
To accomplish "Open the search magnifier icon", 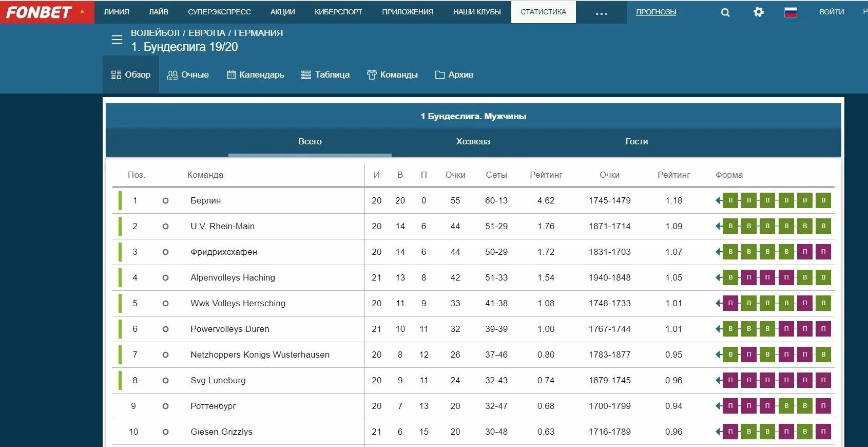I will pos(725,12).
